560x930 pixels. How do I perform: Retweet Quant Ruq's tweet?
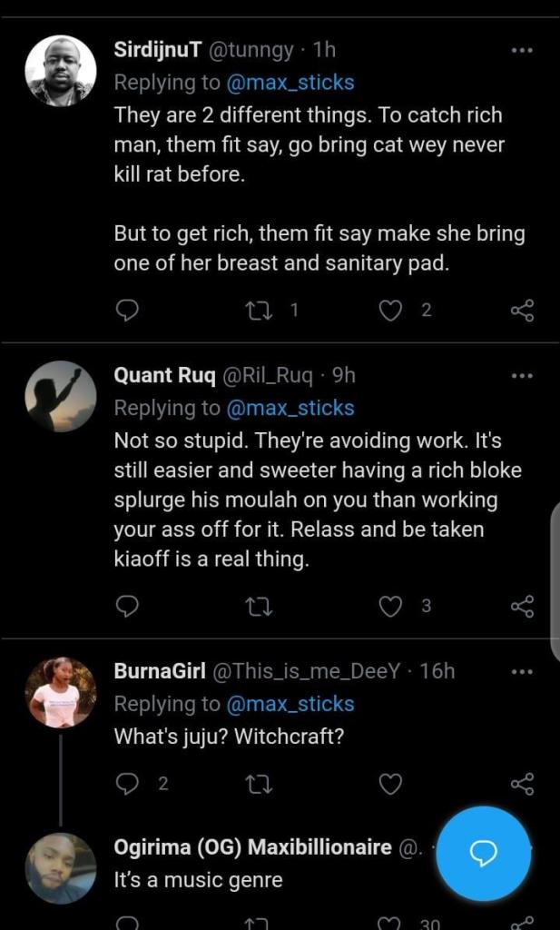click(x=259, y=606)
